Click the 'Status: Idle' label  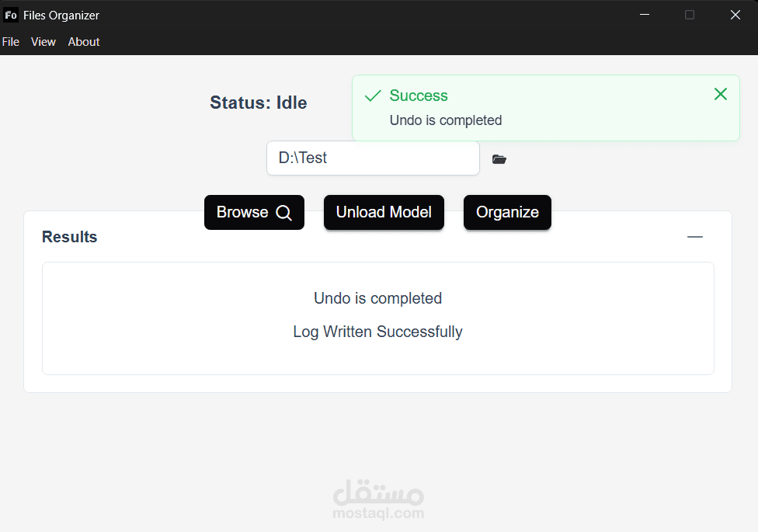tap(258, 103)
